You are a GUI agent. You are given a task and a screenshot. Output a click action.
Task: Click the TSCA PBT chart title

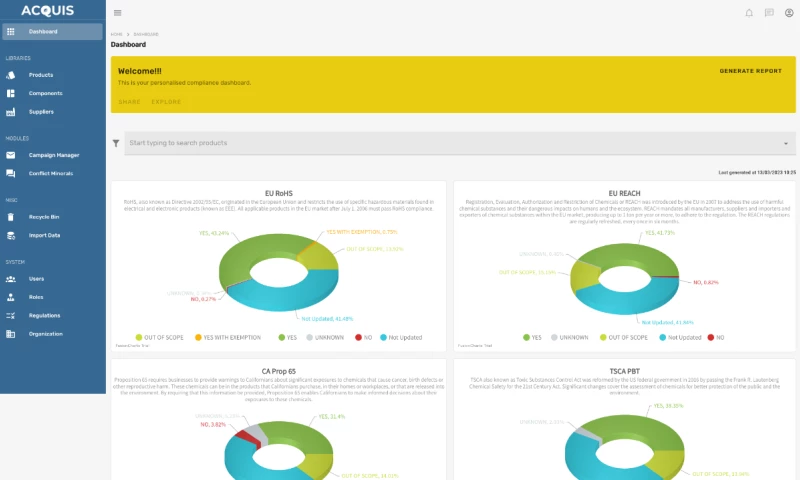(x=624, y=371)
